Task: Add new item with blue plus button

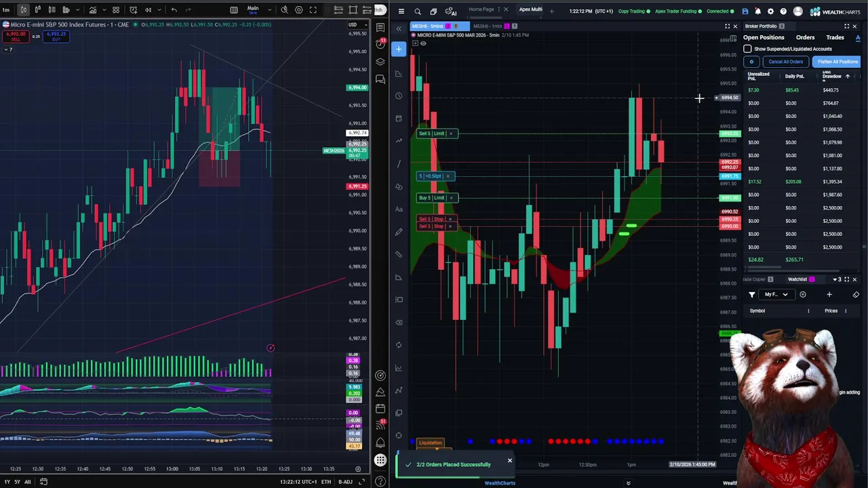Action: pos(399,49)
